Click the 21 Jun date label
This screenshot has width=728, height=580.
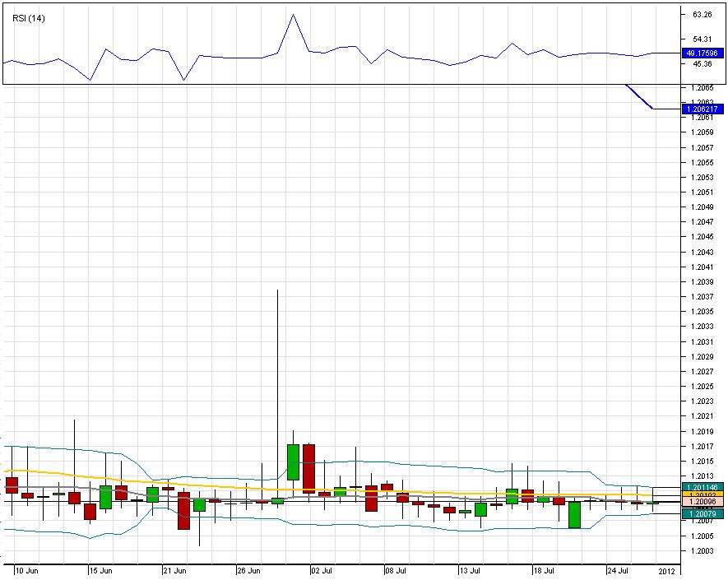(174, 569)
